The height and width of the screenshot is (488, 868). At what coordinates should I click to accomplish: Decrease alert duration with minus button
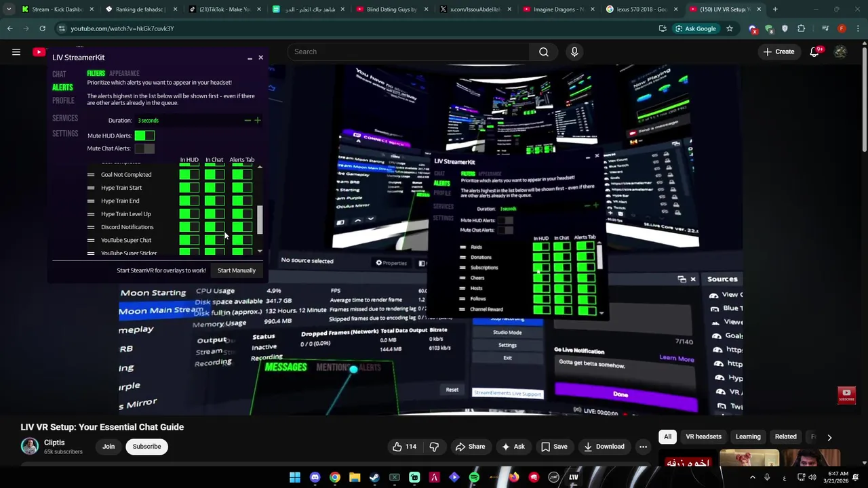pyautogui.click(x=248, y=121)
